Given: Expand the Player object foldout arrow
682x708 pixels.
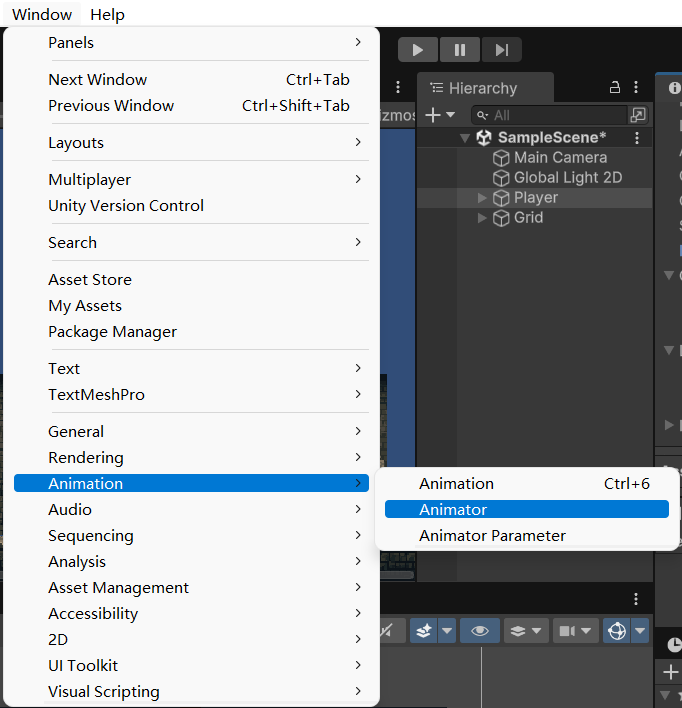Looking at the screenshot, I should (482, 198).
